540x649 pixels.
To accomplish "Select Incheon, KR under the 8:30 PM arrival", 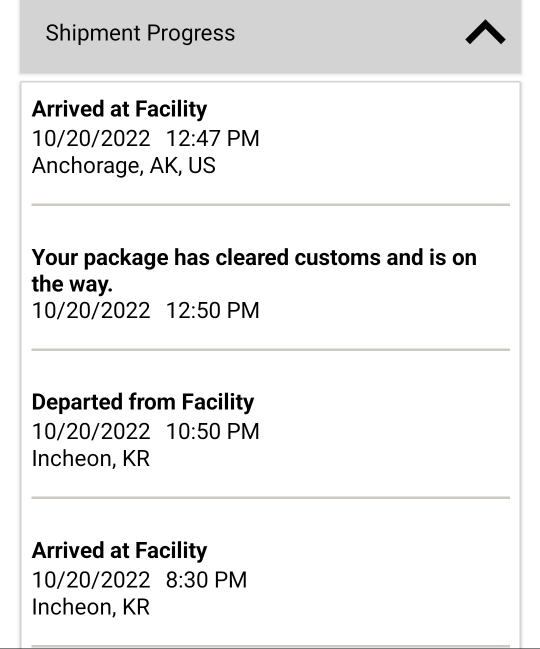I will [91, 607].
